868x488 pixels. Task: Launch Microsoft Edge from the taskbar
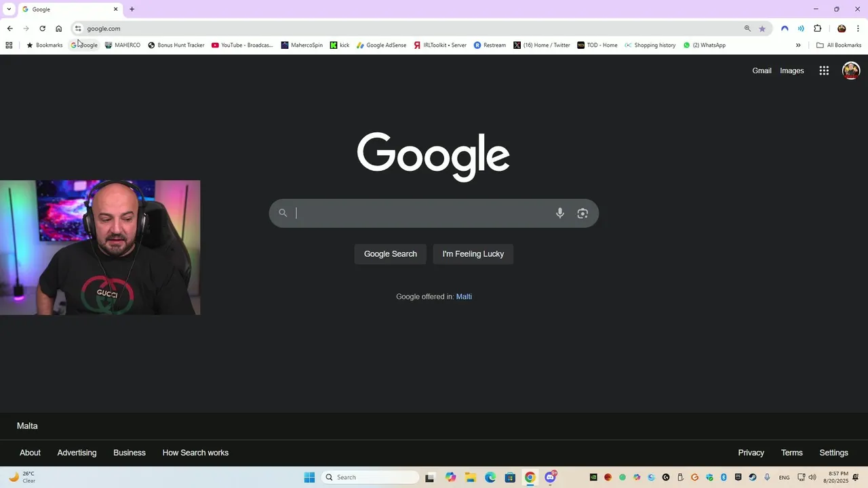click(x=490, y=477)
